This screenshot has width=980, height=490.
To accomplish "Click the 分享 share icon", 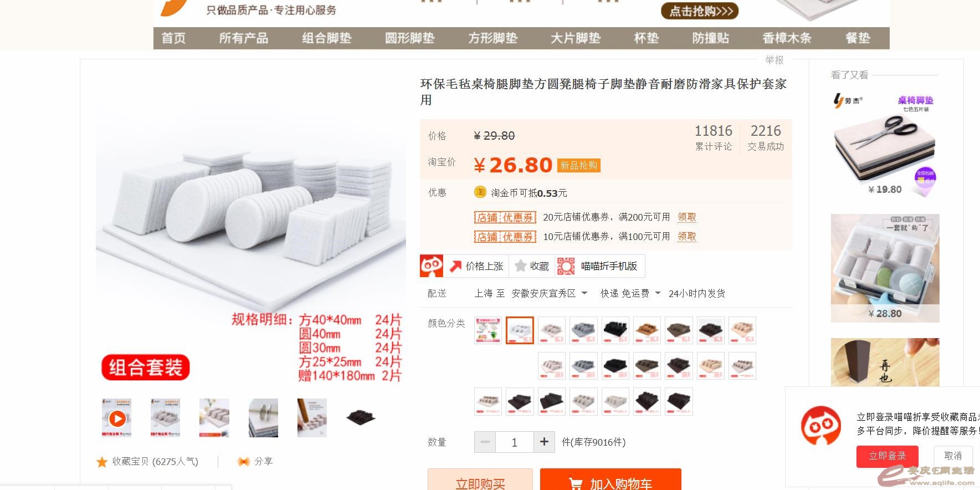I will [x=243, y=461].
